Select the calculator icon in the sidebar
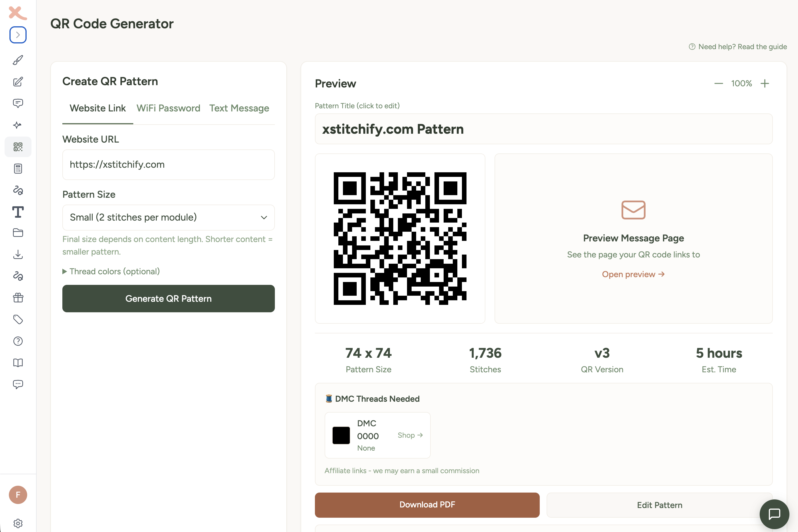The width and height of the screenshot is (798, 532). (x=18, y=168)
